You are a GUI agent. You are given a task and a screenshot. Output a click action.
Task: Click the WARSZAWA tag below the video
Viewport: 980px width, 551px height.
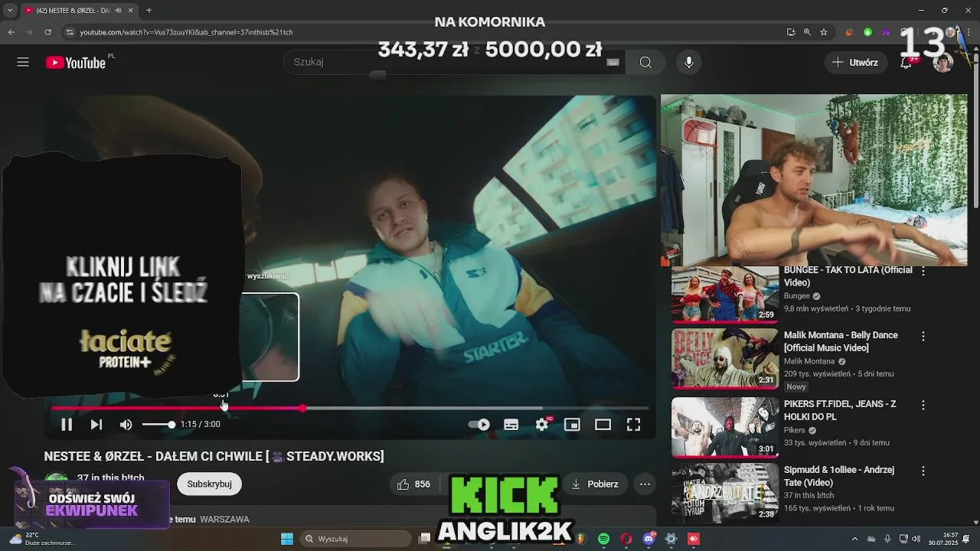pyautogui.click(x=224, y=520)
